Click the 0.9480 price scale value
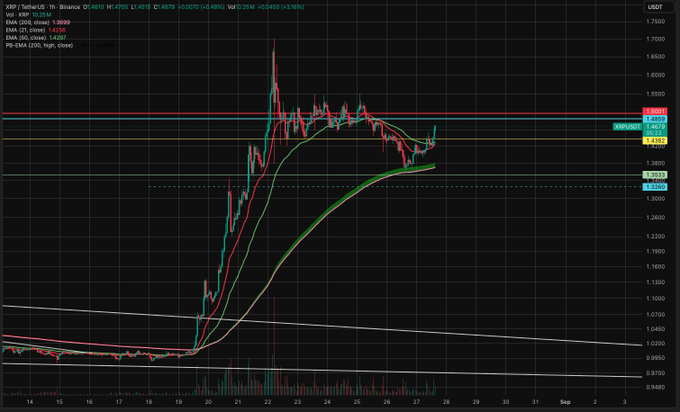 point(655,387)
